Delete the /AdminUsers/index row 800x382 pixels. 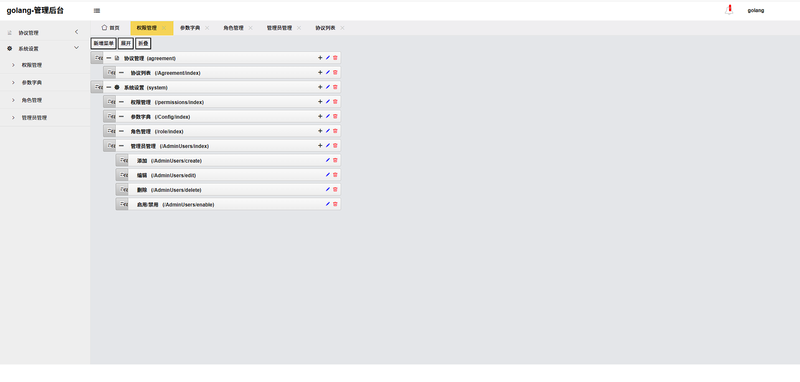tap(335, 145)
